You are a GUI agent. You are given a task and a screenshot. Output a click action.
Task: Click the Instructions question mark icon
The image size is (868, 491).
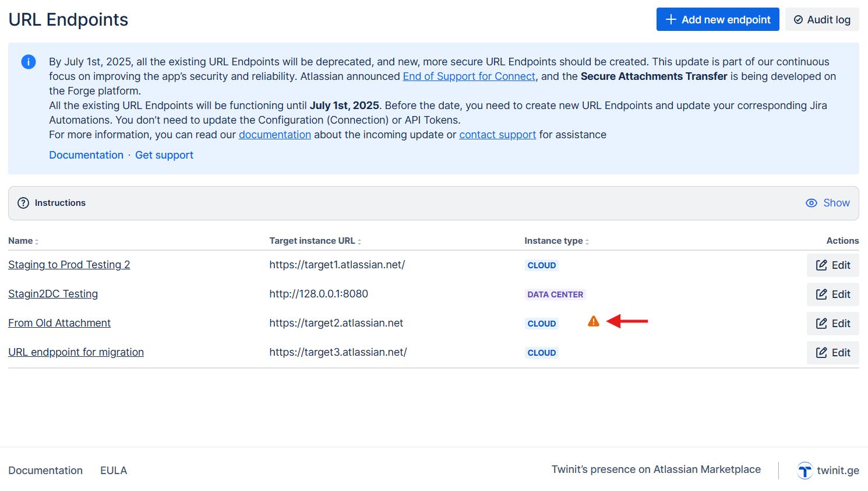23,203
